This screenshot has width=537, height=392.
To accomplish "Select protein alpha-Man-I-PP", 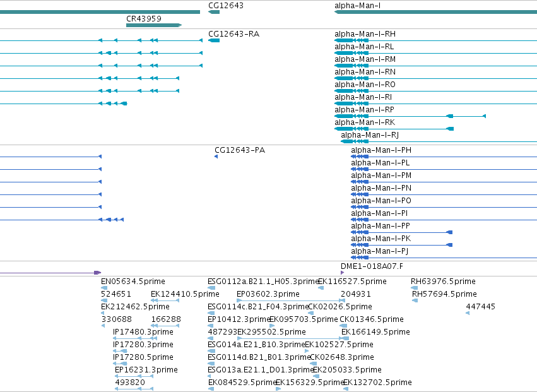I will 380,226.
